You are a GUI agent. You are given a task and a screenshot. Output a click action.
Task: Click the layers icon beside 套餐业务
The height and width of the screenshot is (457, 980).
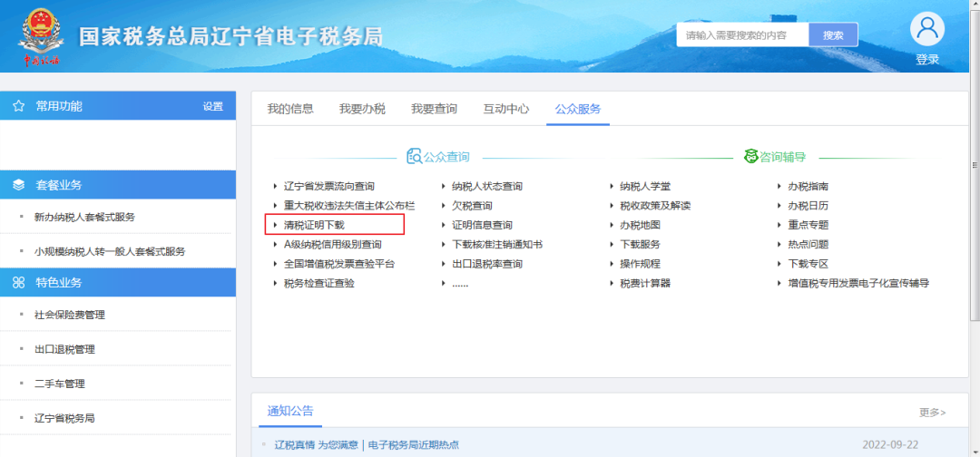pyautogui.click(x=19, y=185)
